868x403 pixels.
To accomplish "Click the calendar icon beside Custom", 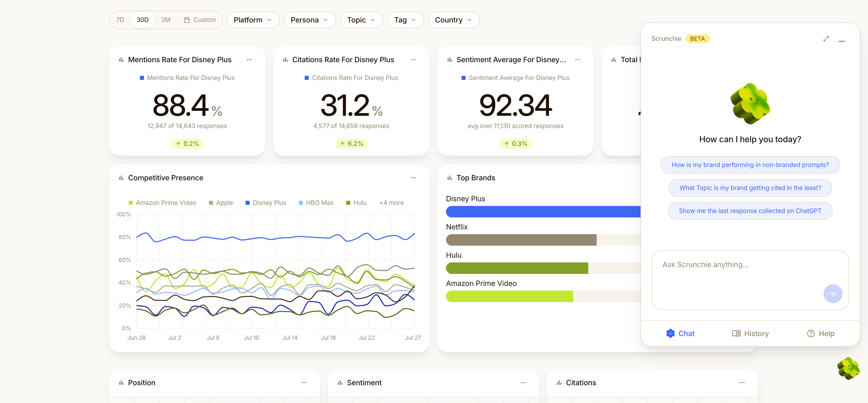I will click(x=187, y=20).
